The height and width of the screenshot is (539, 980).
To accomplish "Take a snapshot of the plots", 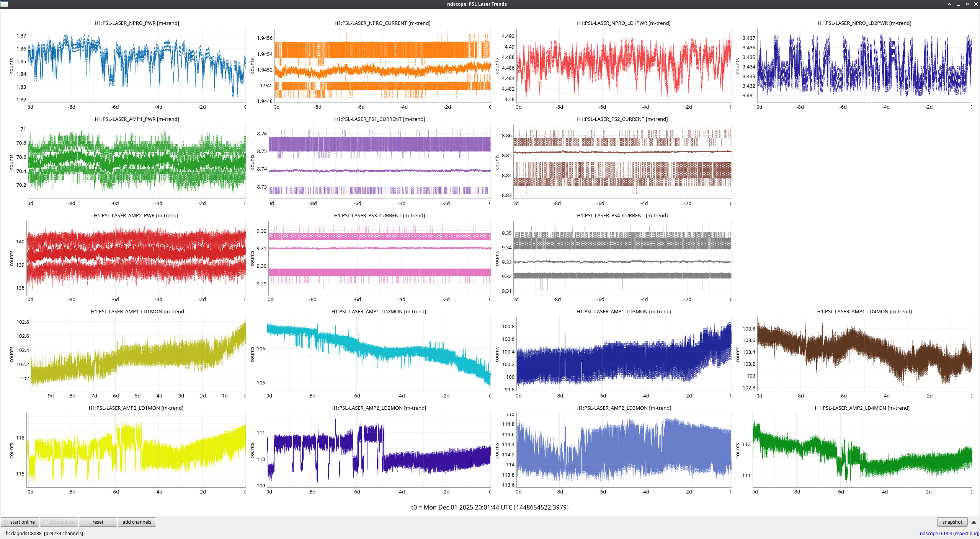I will [x=952, y=522].
